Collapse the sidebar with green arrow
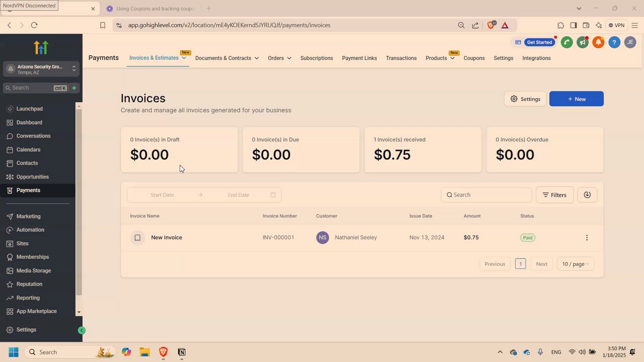This screenshot has height=362, width=644. click(82, 330)
